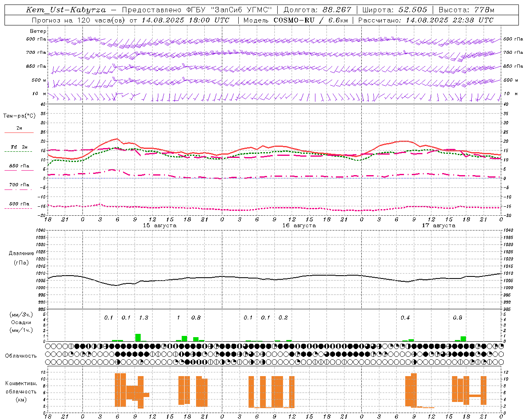Viewport: 525px width, 420px height.
Task: Click the latitude value Широта: 52.505
Action: [x=395, y=10]
